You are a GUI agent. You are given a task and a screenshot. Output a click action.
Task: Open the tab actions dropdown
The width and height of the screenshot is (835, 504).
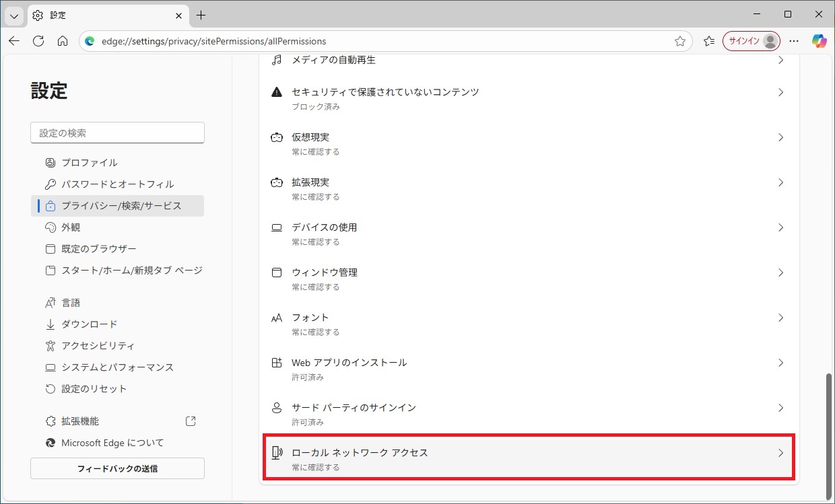pyautogui.click(x=14, y=15)
